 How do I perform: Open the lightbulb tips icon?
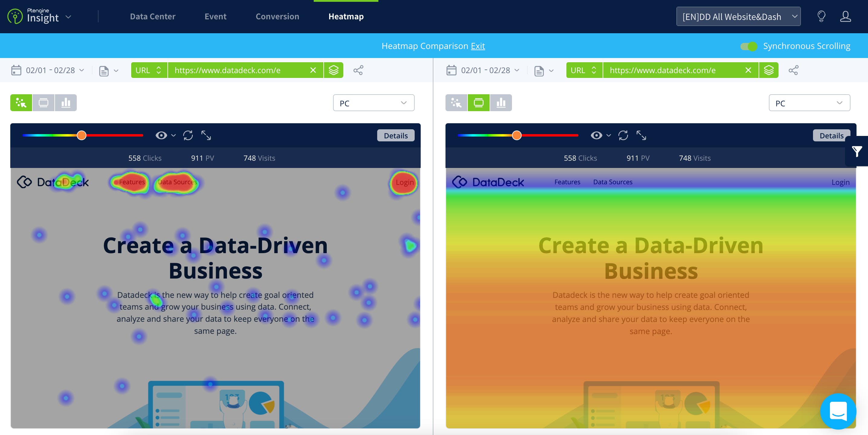coord(821,16)
